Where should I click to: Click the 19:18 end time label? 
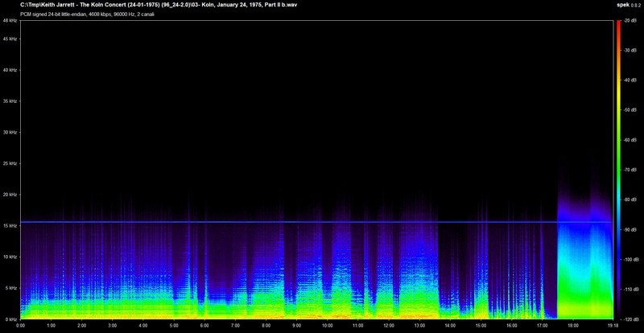point(613,325)
